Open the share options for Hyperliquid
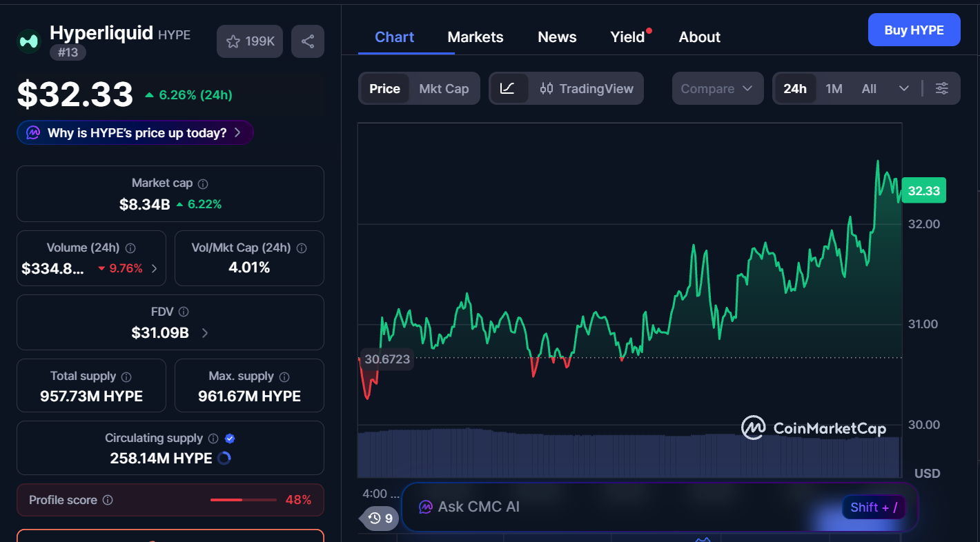 pos(307,41)
